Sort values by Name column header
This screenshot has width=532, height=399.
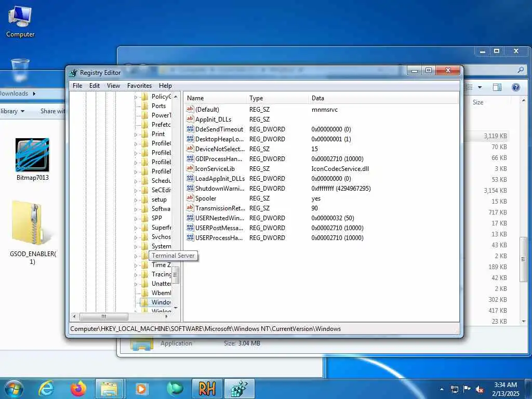click(215, 98)
